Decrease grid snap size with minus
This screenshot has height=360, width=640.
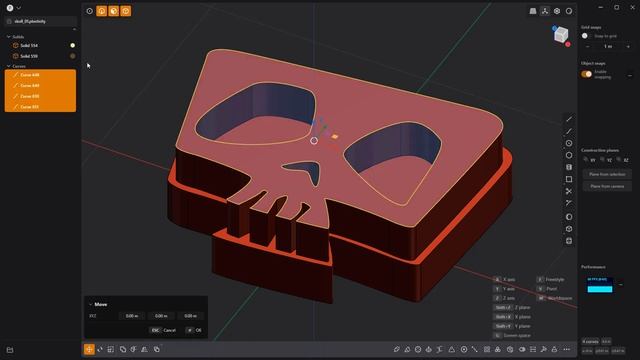[x=587, y=47]
